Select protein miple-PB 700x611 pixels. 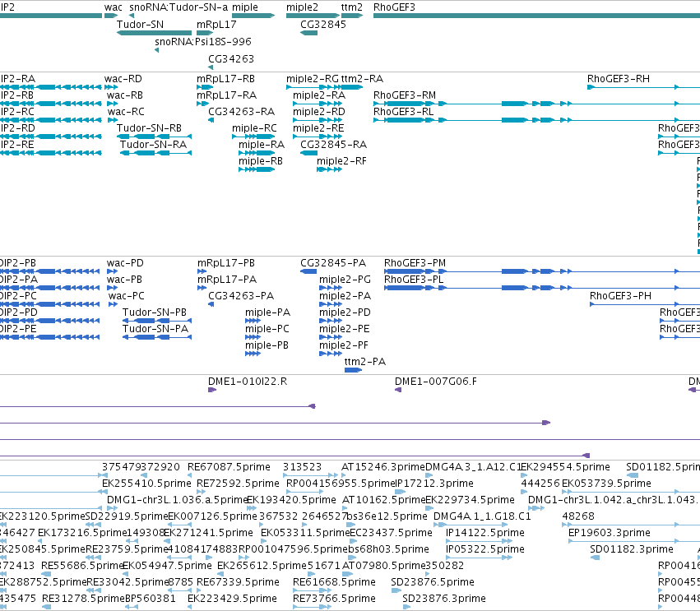(267, 346)
